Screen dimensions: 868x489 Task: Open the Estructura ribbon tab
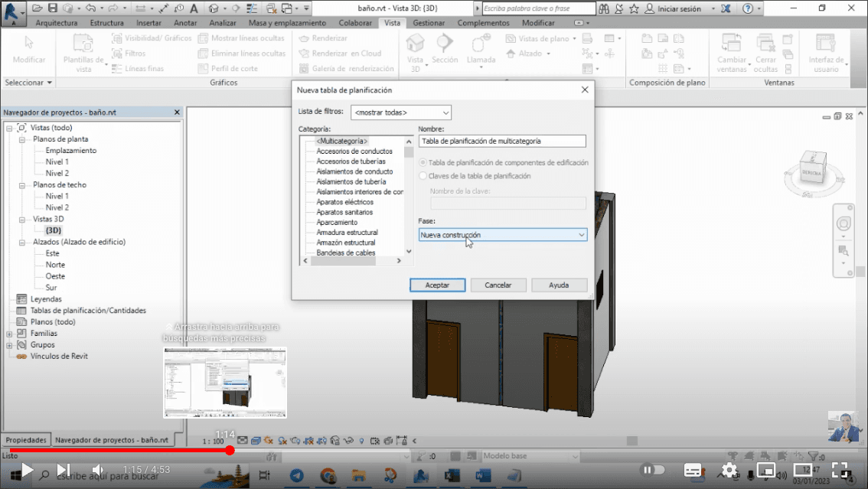107,23
